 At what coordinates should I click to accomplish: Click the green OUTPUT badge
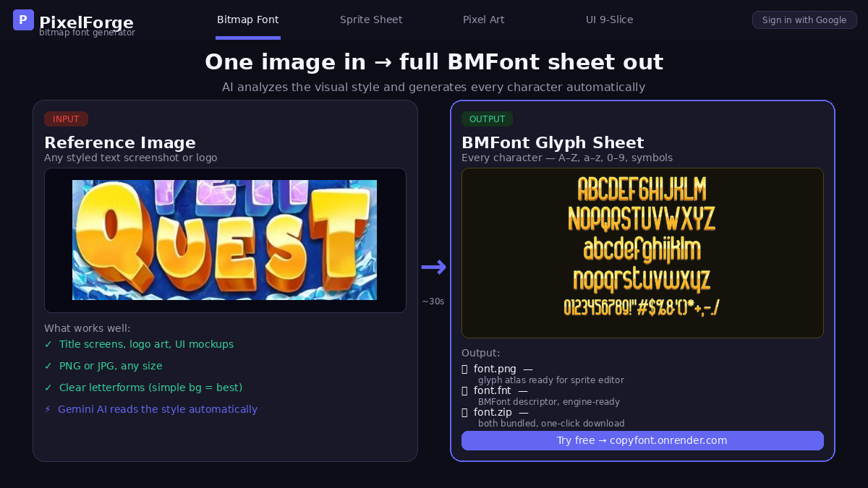pyautogui.click(x=487, y=119)
